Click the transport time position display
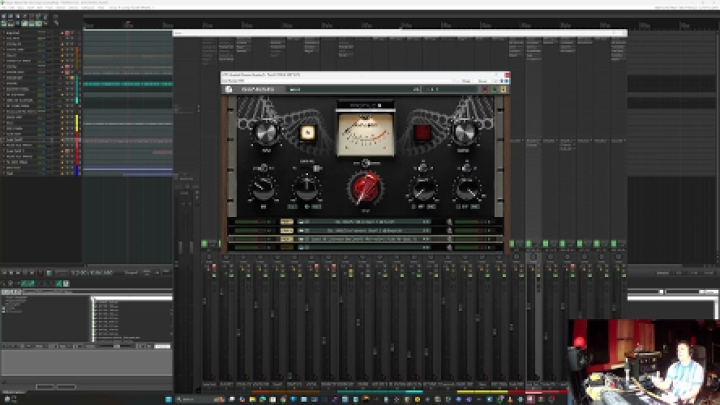Image resolution: width=720 pixels, height=405 pixels. (x=91, y=273)
